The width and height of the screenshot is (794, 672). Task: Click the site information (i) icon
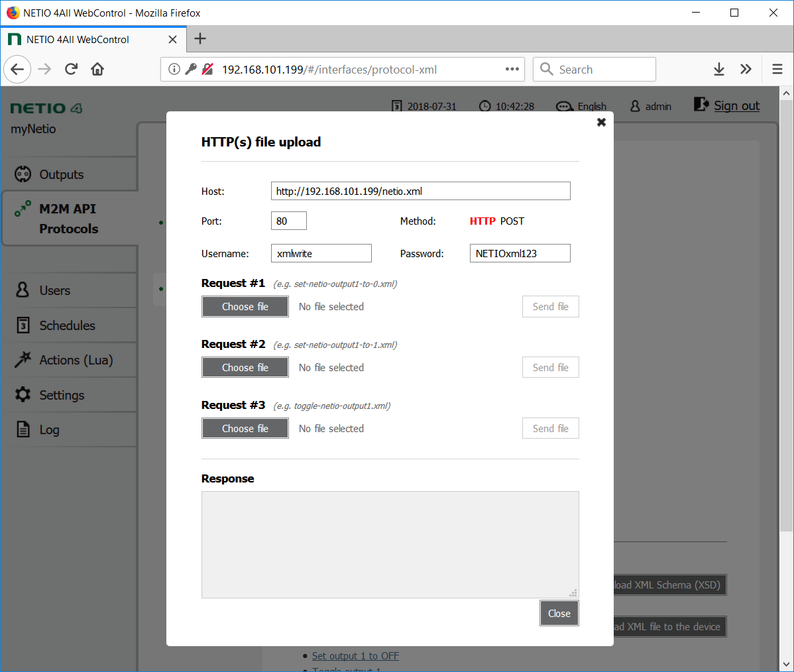pos(174,69)
